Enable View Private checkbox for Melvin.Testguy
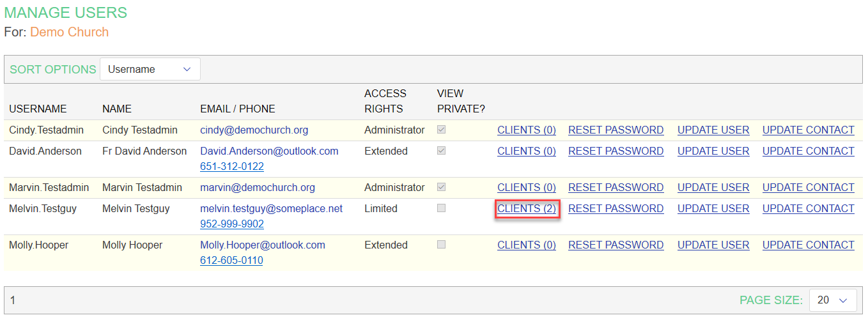 pos(442,208)
